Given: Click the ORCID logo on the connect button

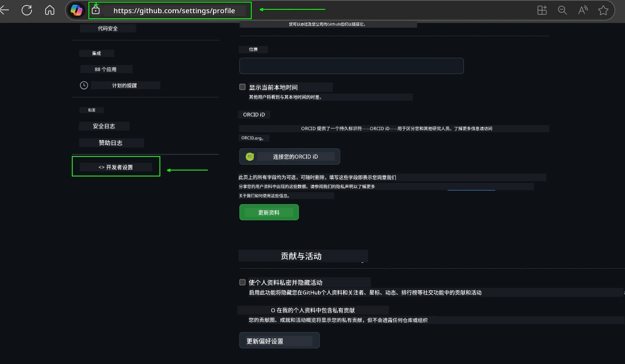Looking at the screenshot, I should point(250,156).
